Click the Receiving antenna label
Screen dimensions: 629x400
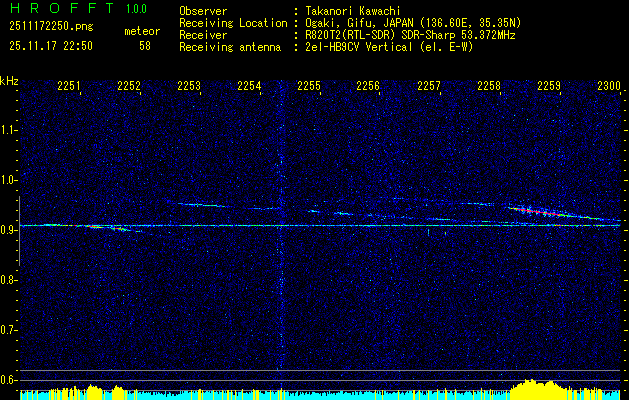[x=230, y=47]
